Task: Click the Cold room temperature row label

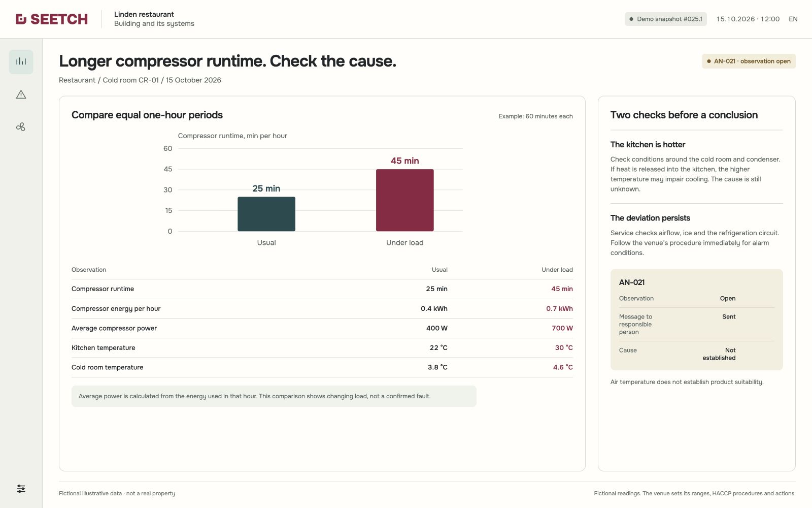Action: (108, 368)
